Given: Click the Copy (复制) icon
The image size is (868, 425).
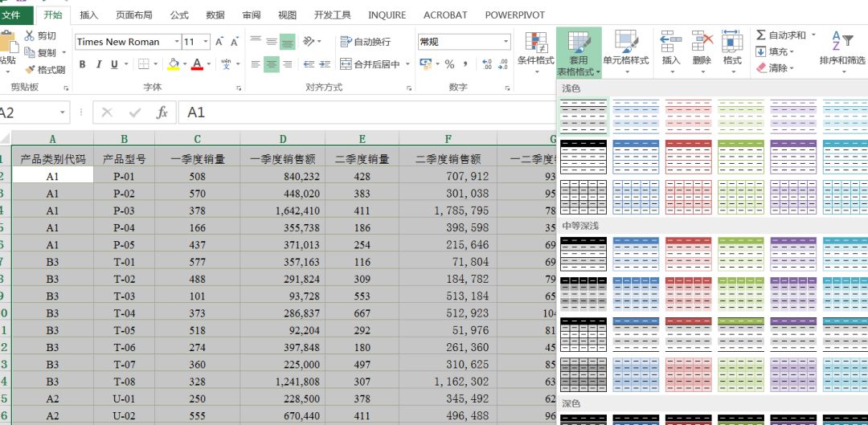Looking at the screenshot, I should (30, 52).
